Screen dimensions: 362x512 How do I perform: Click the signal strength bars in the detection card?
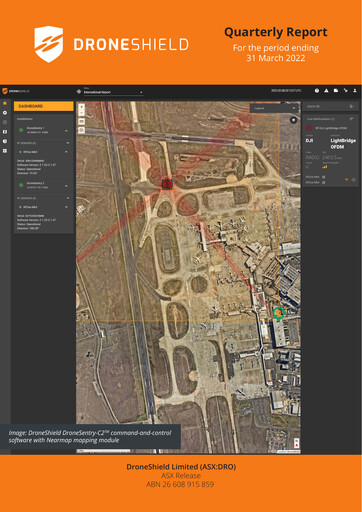(x=325, y=167)
